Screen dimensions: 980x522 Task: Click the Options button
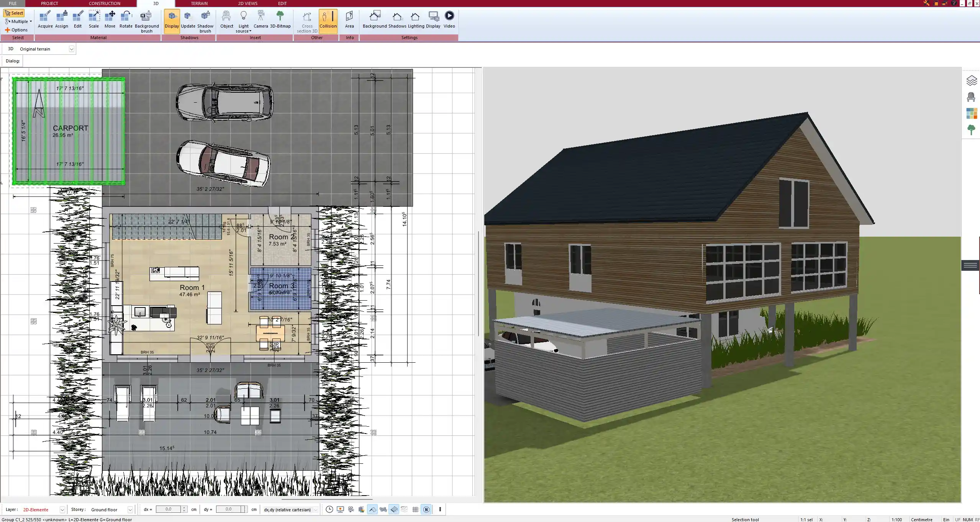16,30
